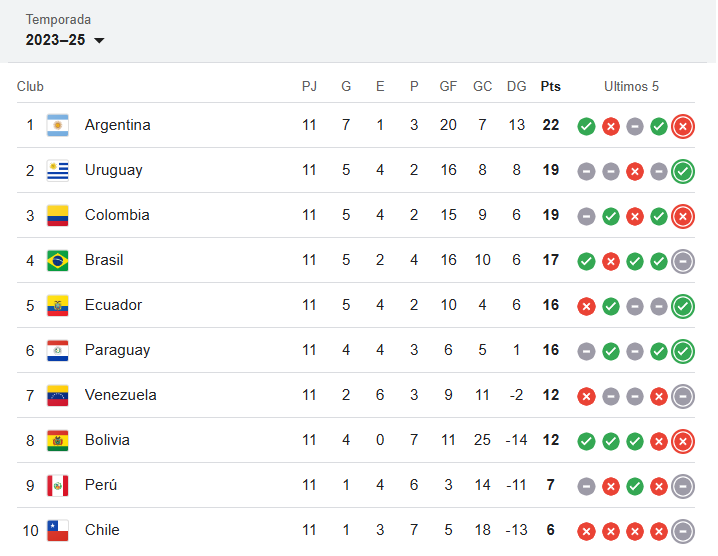
Task: Click the Pts column header
Action: tap(551, 86)
